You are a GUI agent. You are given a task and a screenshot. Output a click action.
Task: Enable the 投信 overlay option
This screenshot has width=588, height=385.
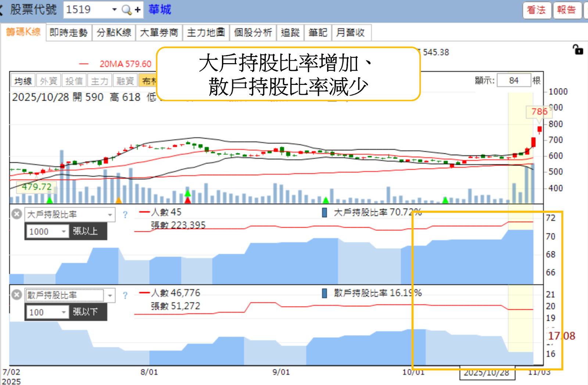pyautogui.click(x=75, y=80)
